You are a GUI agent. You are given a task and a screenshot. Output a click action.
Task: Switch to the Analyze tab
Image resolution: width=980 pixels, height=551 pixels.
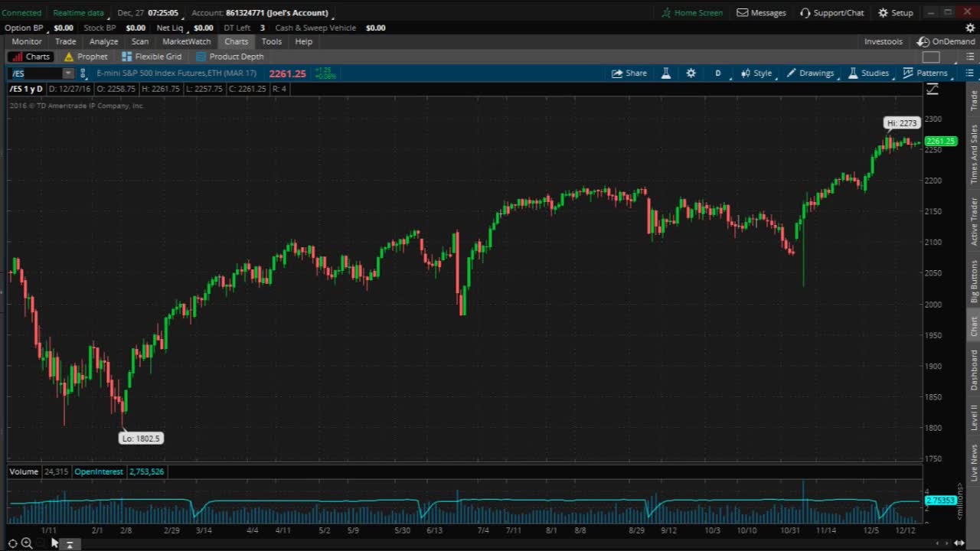point(103,42)
